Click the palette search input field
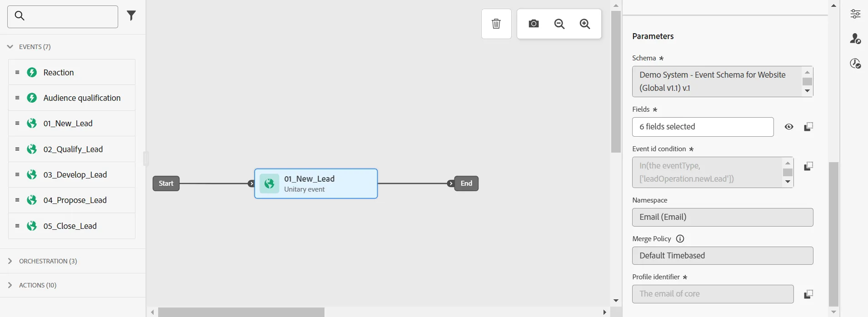This screenshot has height=317, width=868. click(x=63, y=17)
